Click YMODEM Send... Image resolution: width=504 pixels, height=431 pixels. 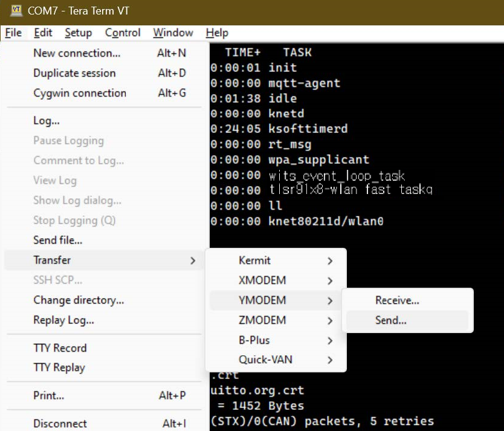(407, 320)
